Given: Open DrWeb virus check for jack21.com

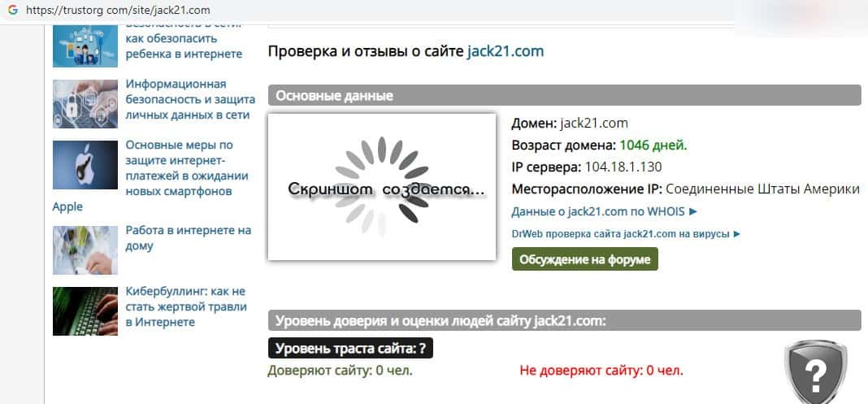Looking at the screenshot, I should [626, 233].
